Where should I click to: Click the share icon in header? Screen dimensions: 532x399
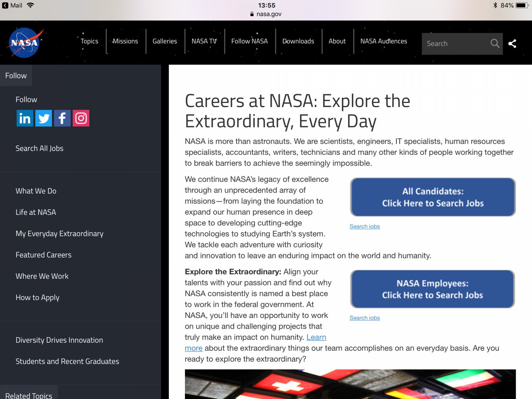[x=512, y=44]
